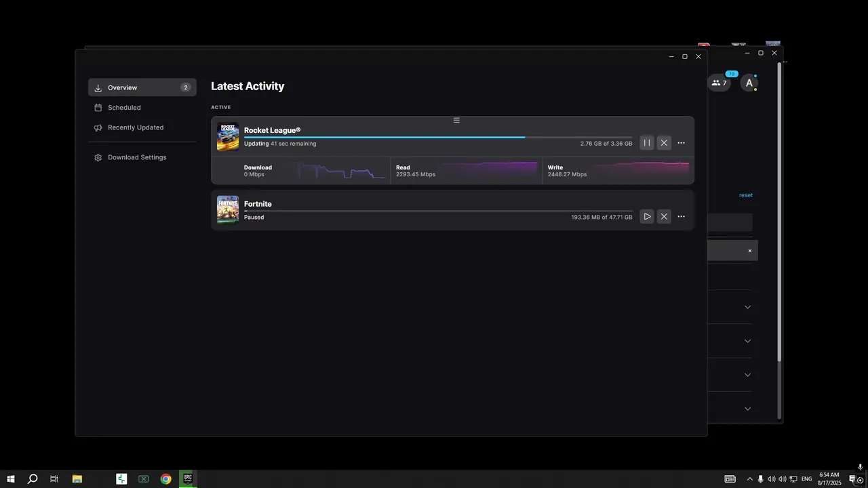Image resolution: width=868 pixels, height=488 pixels.
Task: Click the Download Settings gear icon
Action: (98, 157)
